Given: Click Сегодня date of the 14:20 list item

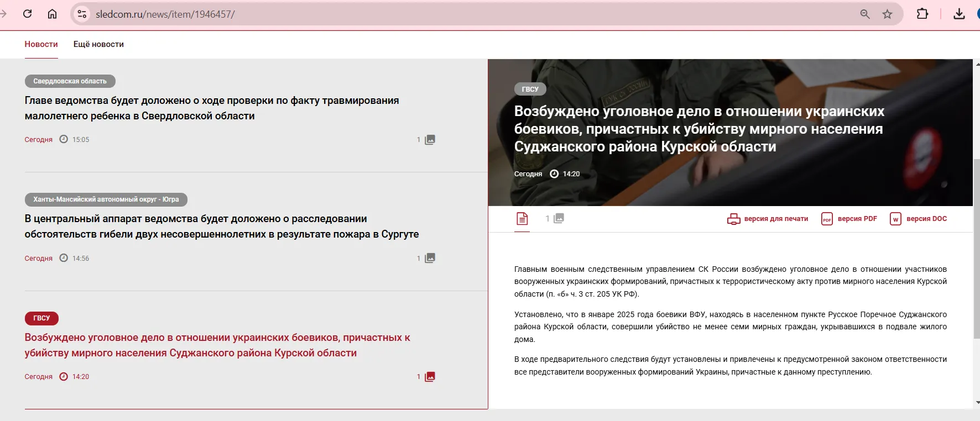Looking at the screenshot, I should point(38,377).
